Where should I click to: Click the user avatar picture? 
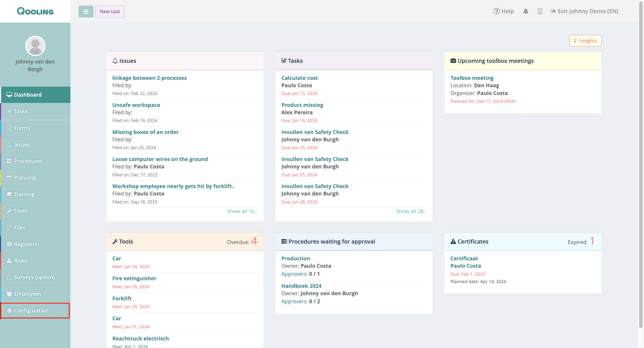tap(35, 46)
